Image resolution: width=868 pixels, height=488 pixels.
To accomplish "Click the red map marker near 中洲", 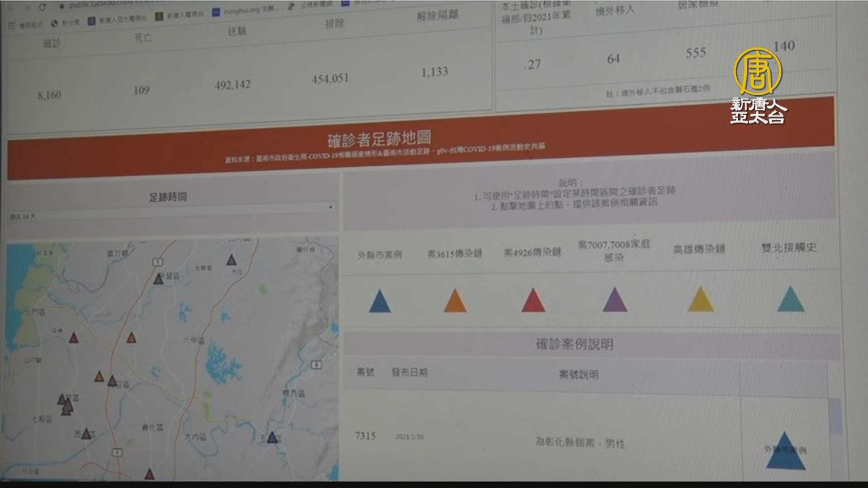I will 74,338.
